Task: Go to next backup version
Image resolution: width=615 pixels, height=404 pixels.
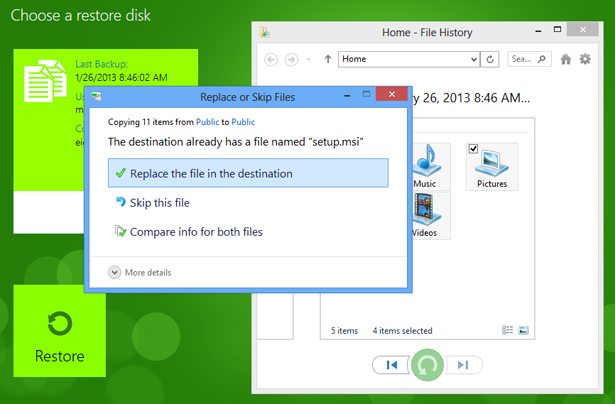Action: pyautogui.click(x=461, y=365)
